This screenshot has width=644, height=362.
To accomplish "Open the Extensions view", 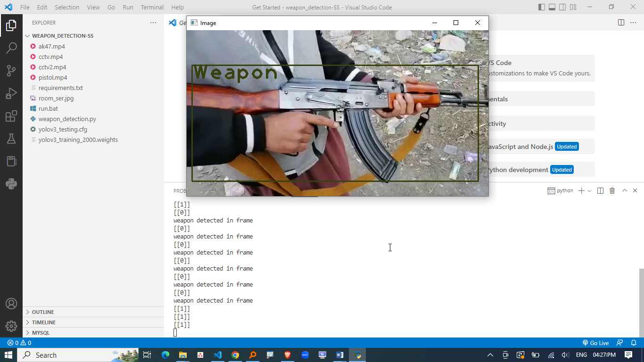I will coord(11,116).
